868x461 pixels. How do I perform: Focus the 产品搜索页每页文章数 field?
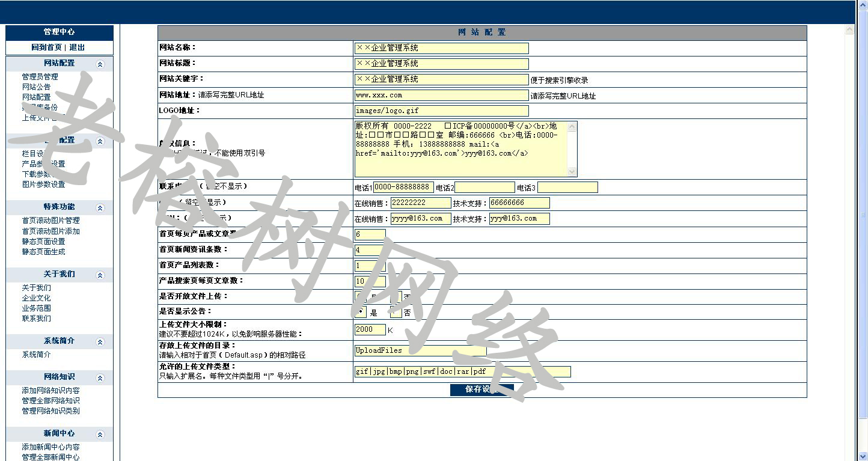click(370, 281)
